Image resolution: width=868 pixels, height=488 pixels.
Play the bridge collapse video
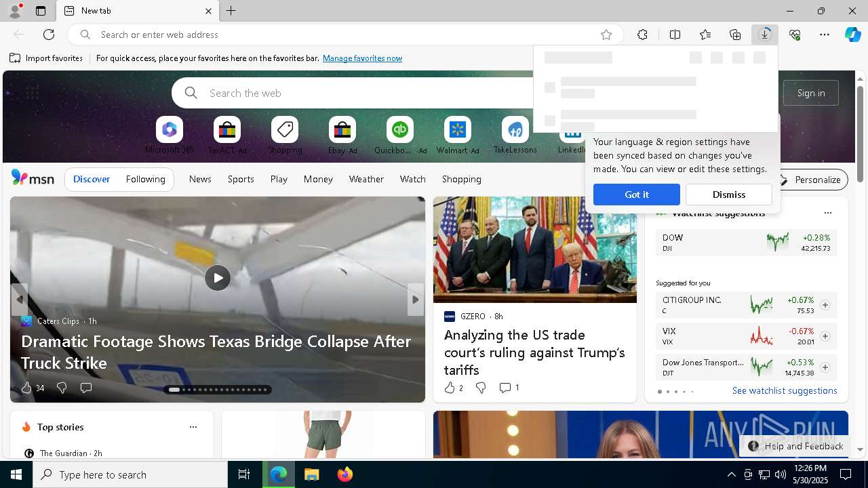pyautogui.click(x=218, y=278)
